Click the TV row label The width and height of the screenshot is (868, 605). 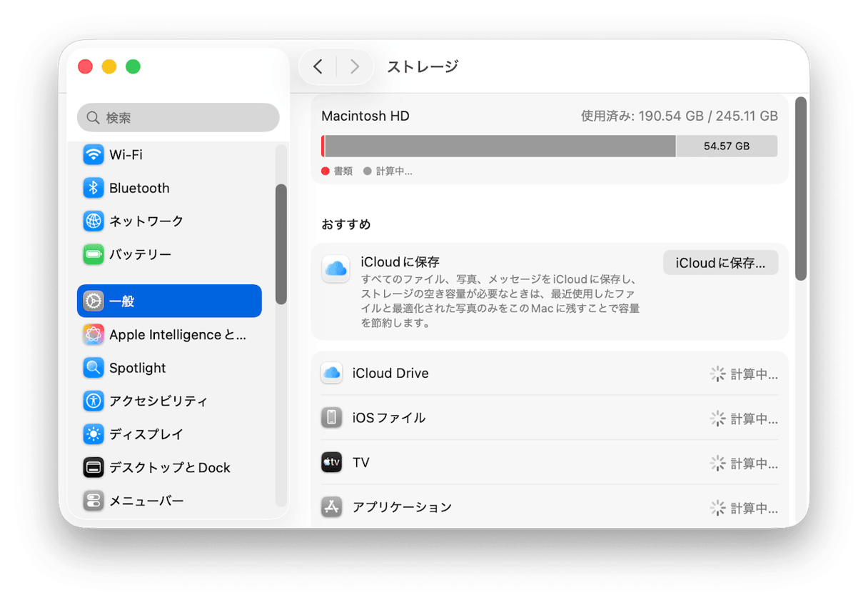(361, 462)
